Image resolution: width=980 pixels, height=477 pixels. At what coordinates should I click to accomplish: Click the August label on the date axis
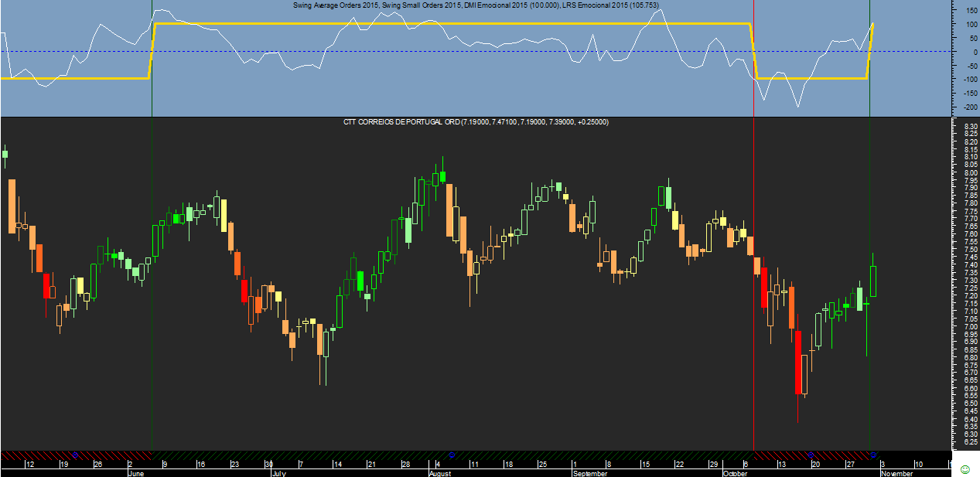point(439,472)
